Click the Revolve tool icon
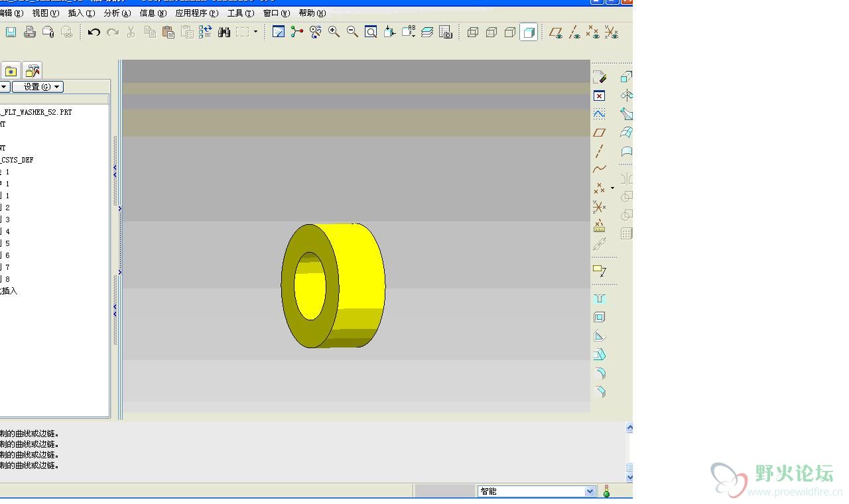 tap(626, 95)
